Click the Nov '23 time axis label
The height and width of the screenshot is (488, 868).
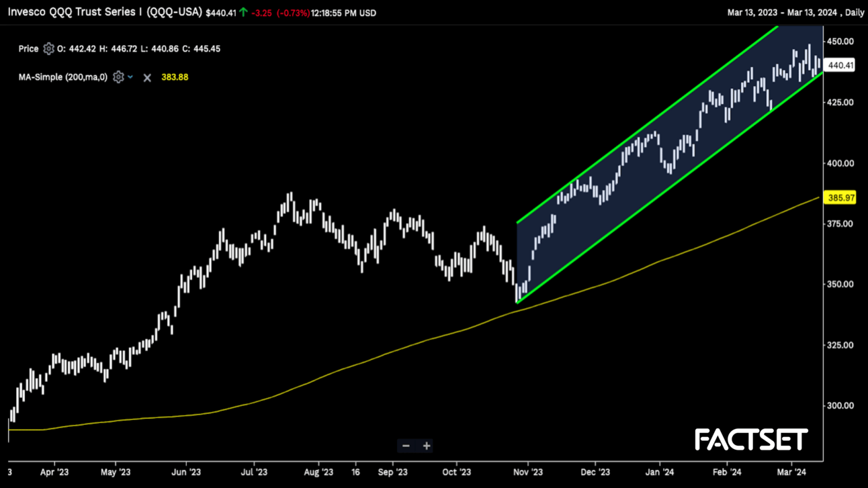[528, 472]
